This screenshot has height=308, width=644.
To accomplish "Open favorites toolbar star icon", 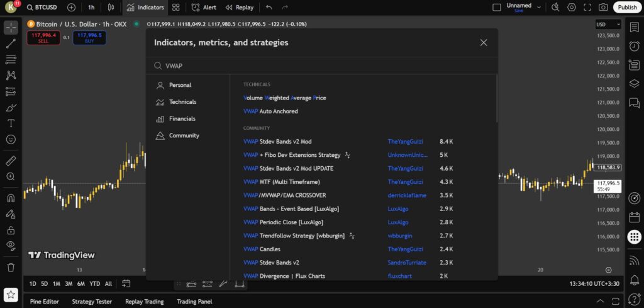I will 11,294.
